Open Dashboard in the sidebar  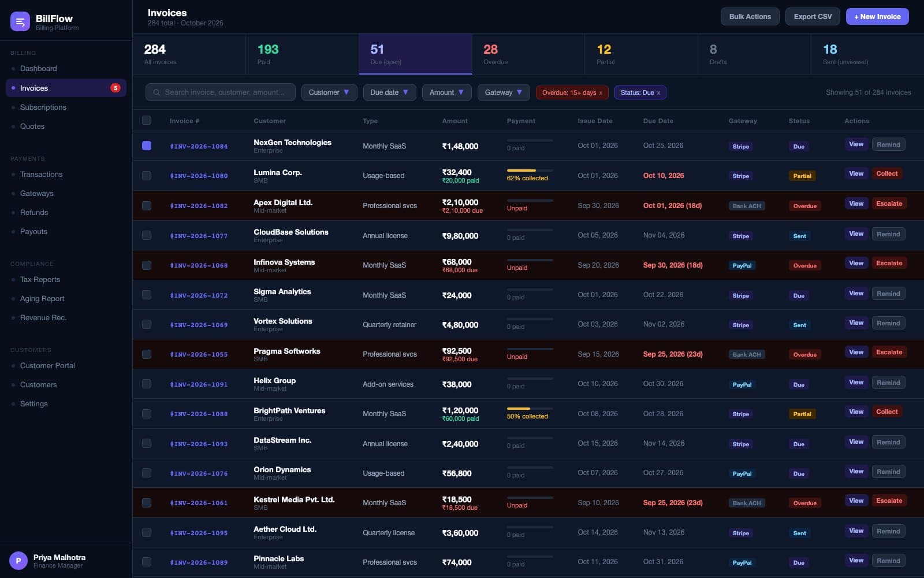click(x=66, y=69)
